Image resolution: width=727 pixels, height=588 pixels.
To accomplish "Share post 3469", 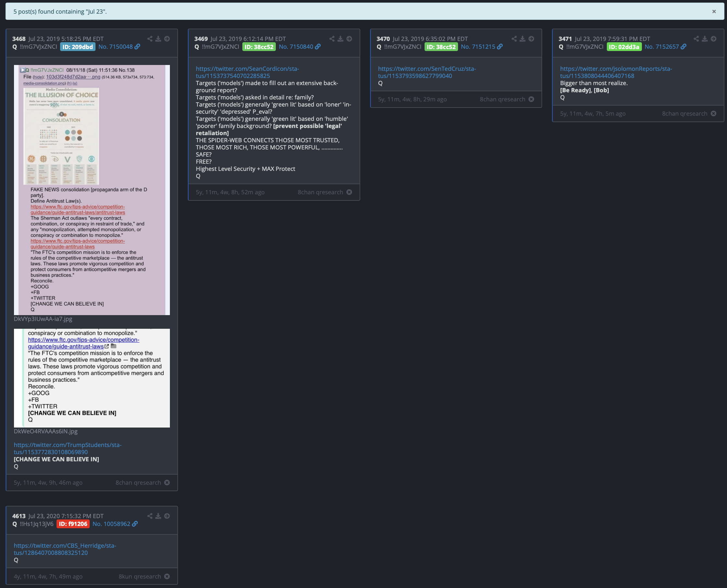I will click(332, 39).
